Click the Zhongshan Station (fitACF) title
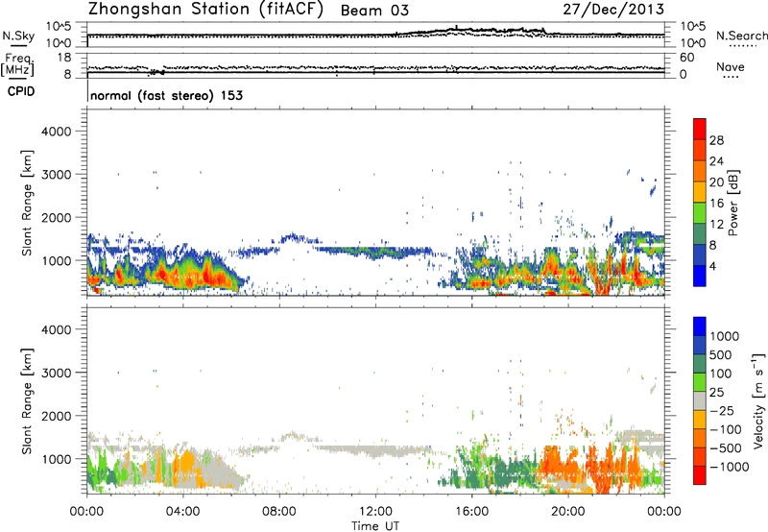 (x=205, y=10)
